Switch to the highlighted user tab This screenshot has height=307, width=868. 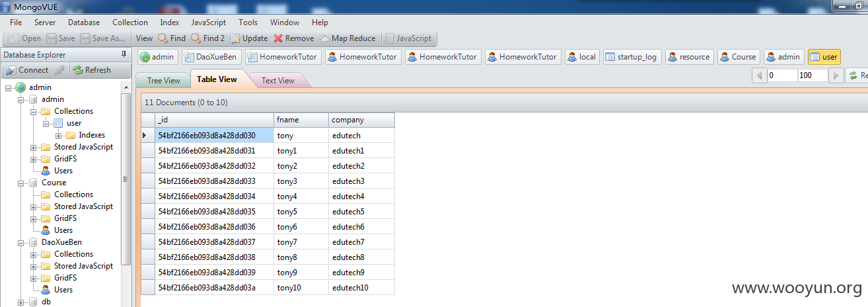coord(824,57)
